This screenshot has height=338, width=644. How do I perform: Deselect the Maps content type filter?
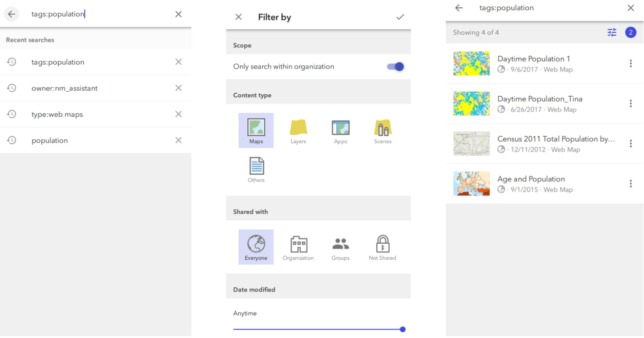(x=256, y=130)
